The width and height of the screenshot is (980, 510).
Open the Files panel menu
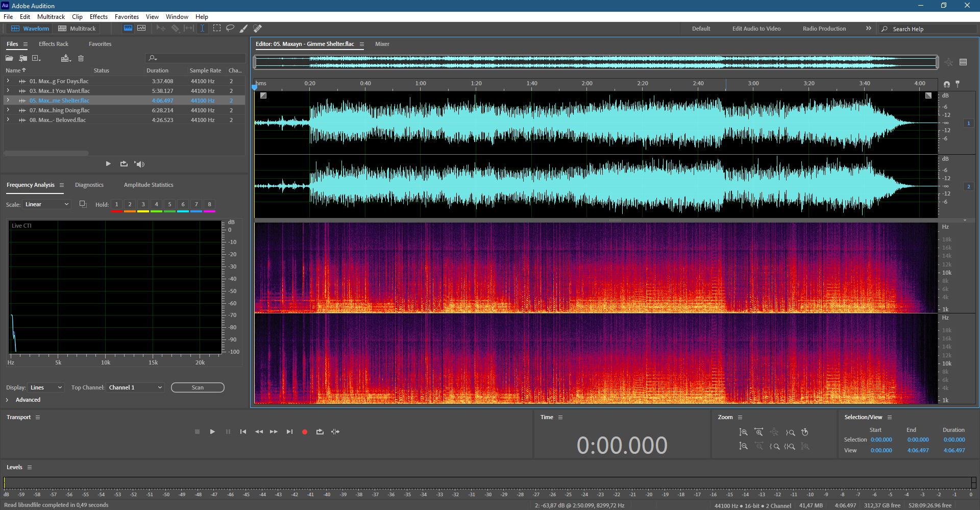click(x=25, y=44)
